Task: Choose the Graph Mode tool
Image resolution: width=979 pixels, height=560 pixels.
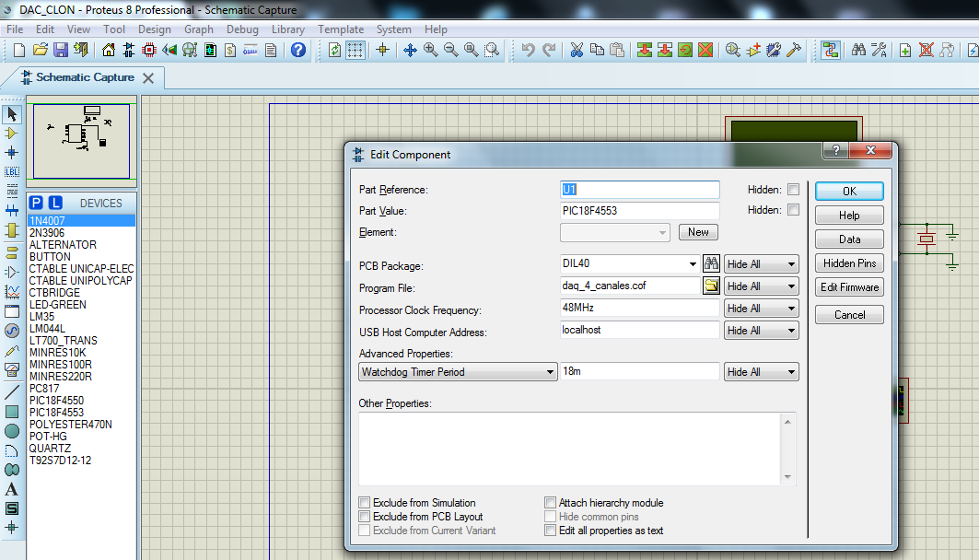Action: point(12,292)
